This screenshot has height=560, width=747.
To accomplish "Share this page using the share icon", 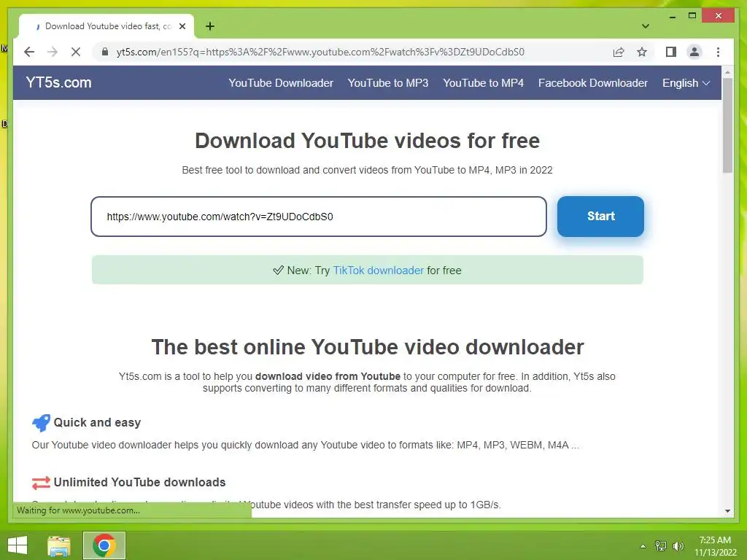I will tap(619, 52).
